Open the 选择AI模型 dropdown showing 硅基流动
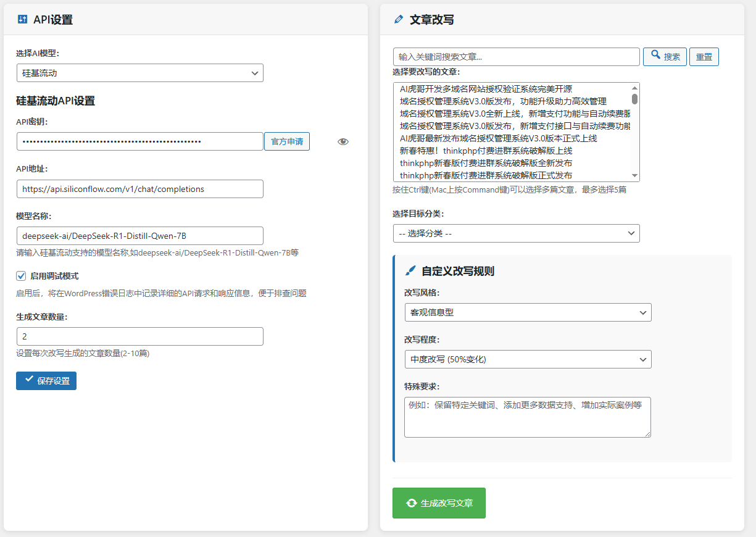The width and height of the screenshot is (756, 537). 139,73
